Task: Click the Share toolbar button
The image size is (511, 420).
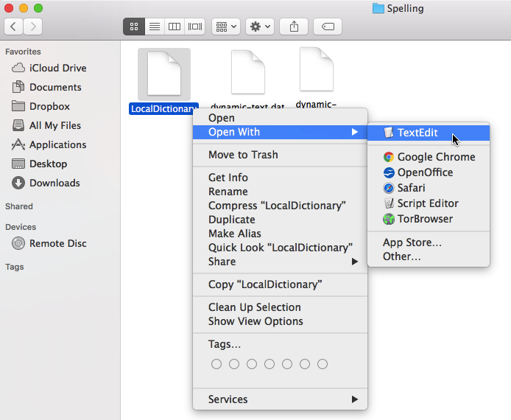Action: click(294, 27)
